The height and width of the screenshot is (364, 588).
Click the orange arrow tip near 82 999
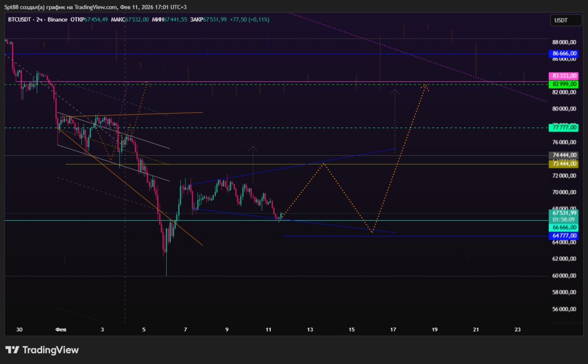pos(426,86)
